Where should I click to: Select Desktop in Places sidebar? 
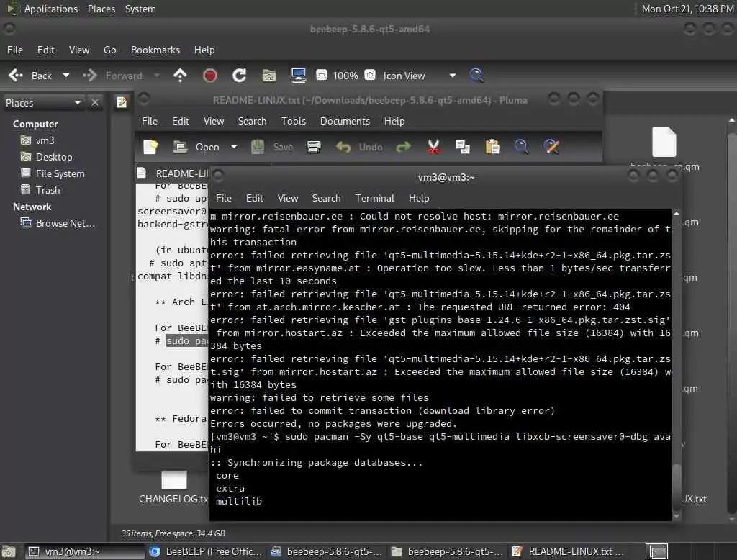pos(54,157)
